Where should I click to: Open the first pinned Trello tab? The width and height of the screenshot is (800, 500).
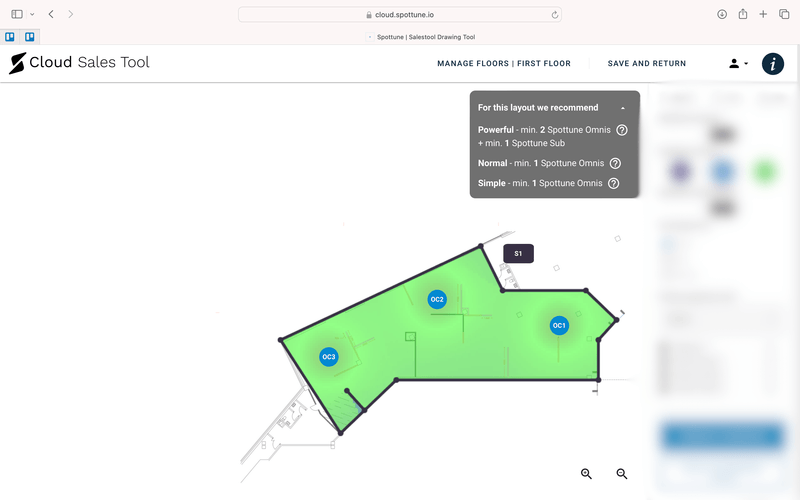[x=10, y=37]
